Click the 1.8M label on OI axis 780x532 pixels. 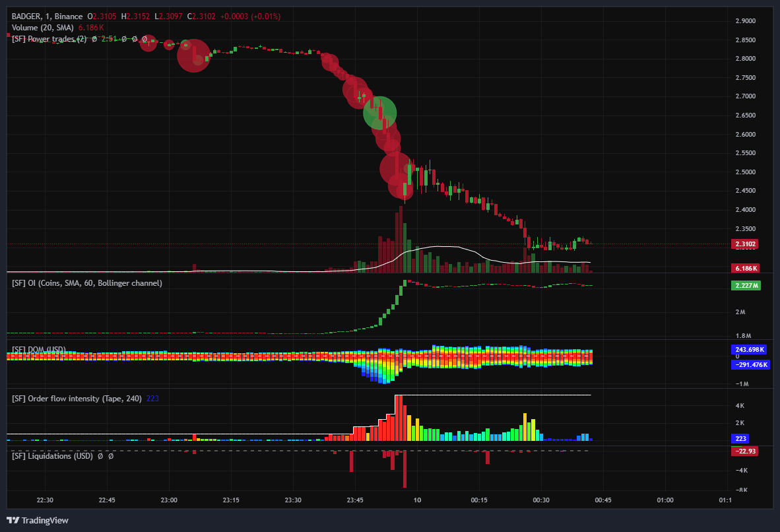tap(742, 336)
